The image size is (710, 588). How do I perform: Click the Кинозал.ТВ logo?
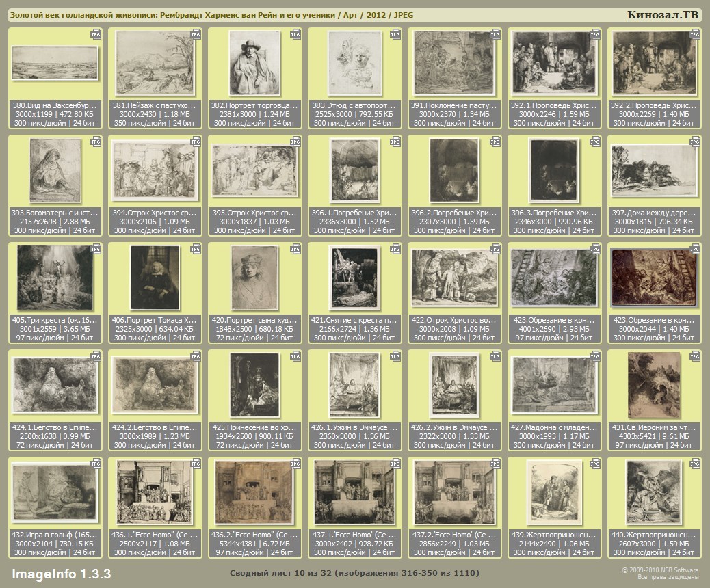point(662,14)
